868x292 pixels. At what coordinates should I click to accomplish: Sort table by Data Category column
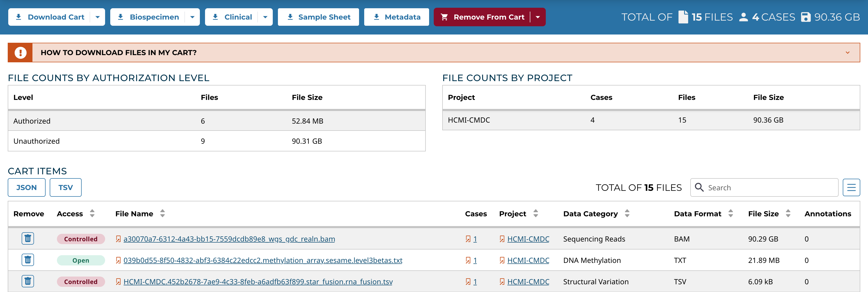pyautogui.click(x=627, y=213)
